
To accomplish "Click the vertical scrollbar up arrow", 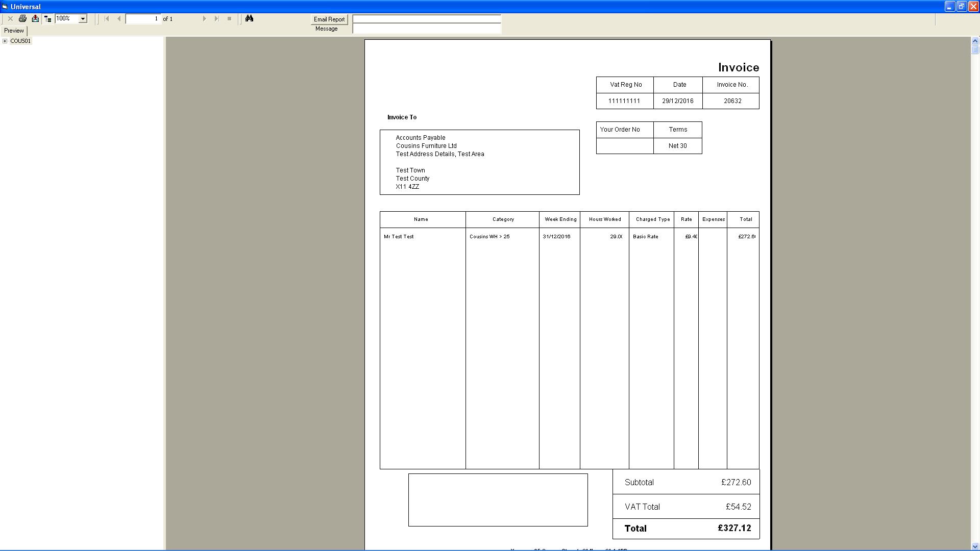I will tap(975, 41).
